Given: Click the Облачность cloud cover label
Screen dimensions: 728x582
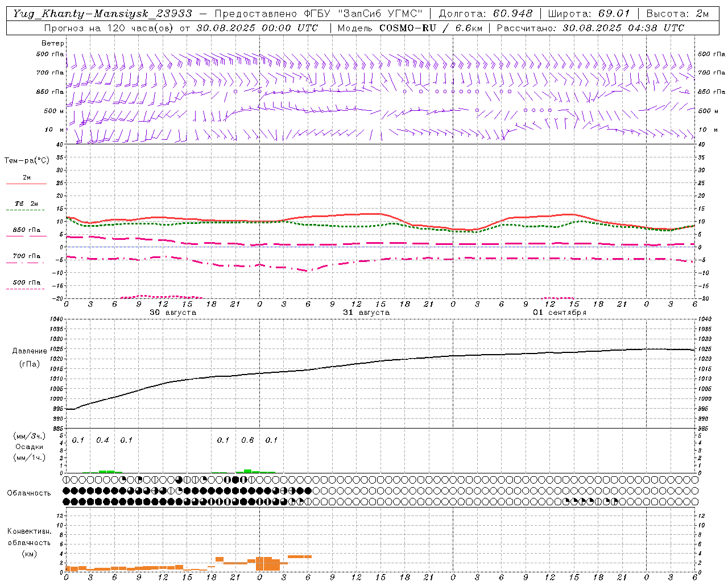Looking at the screenshot, I should 29,493.
